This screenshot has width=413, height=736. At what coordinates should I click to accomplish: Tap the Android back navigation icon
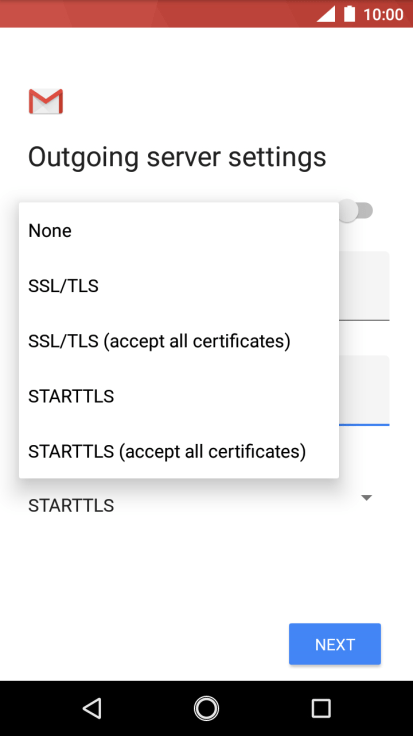(x=92, y=708)
